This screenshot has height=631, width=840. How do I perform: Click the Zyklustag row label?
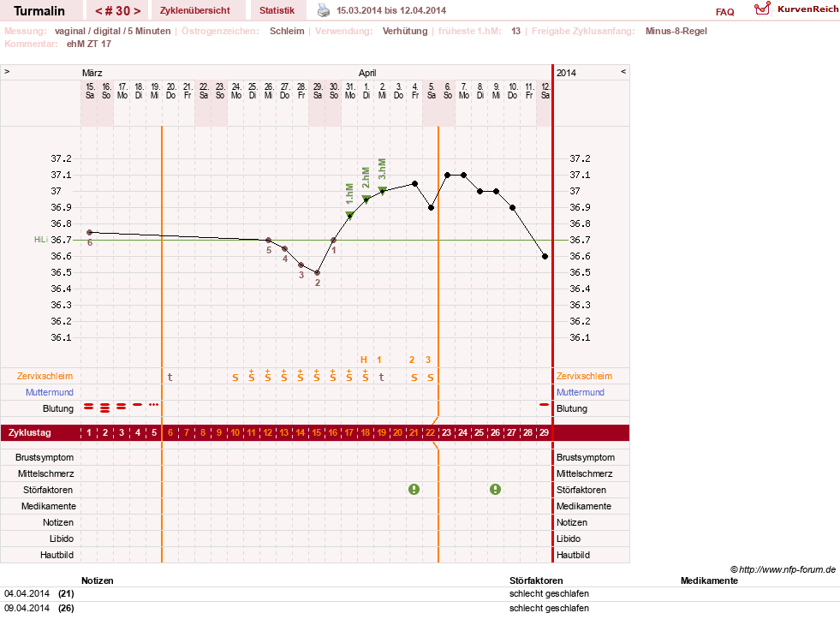(29, 432)
